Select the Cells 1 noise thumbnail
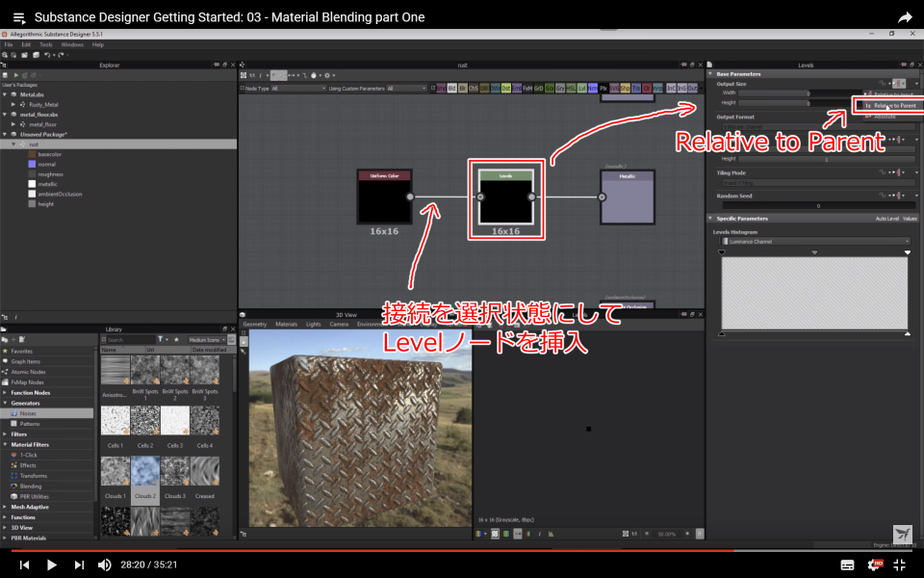The image size is (924, 578). (115, 421)
